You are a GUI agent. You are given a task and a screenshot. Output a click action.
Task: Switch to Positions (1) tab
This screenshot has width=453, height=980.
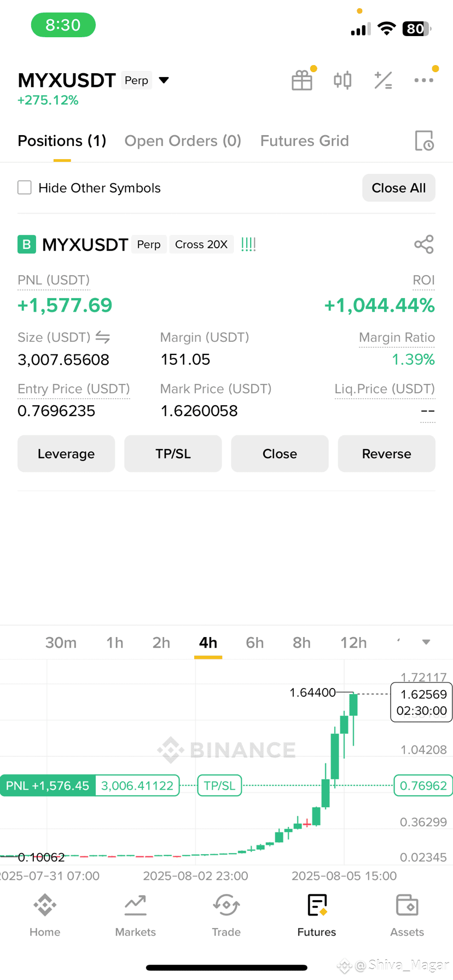62,141
